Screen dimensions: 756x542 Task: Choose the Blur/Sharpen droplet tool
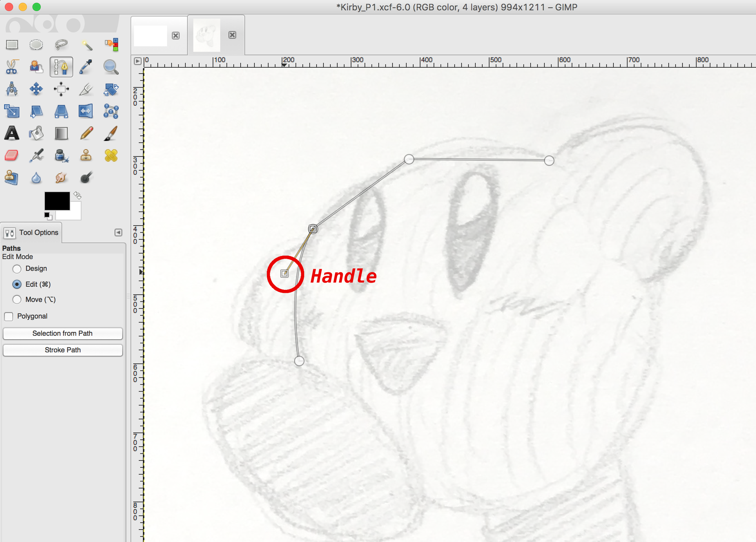(36, 178)
